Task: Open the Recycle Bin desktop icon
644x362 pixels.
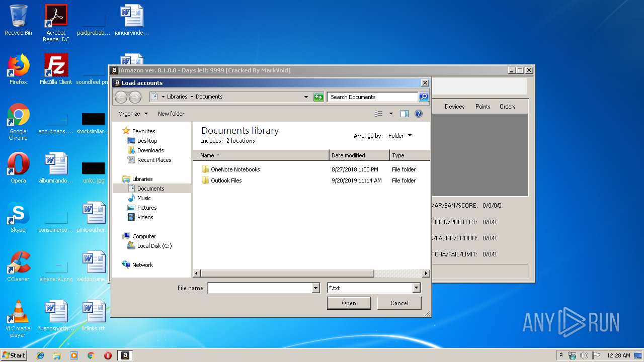Action: [x=18, y=20]
